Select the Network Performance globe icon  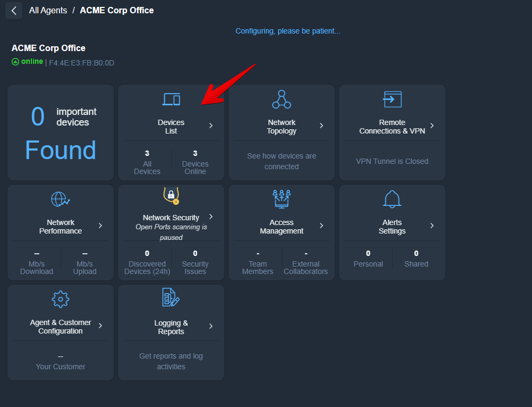pyautogui.click(x=61, y=200)
